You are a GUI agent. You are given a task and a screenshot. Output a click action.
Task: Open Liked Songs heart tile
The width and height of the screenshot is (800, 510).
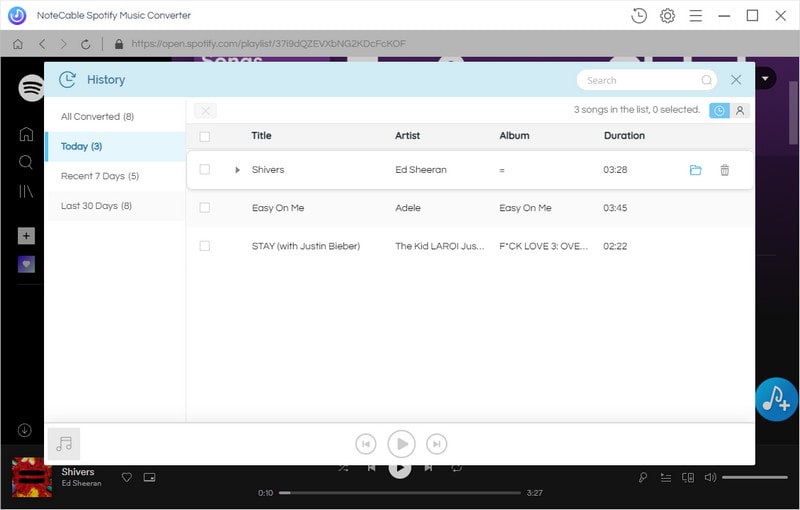click(x=27, y=264)
